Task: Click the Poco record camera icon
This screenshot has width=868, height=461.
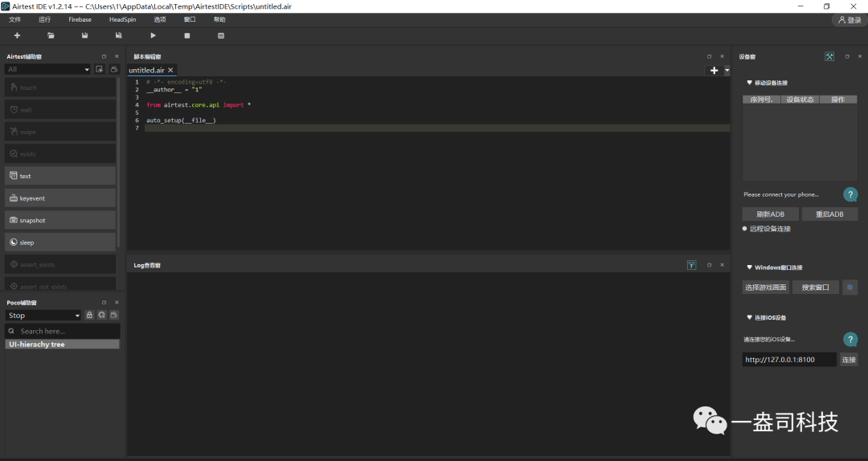Action: 114,315
